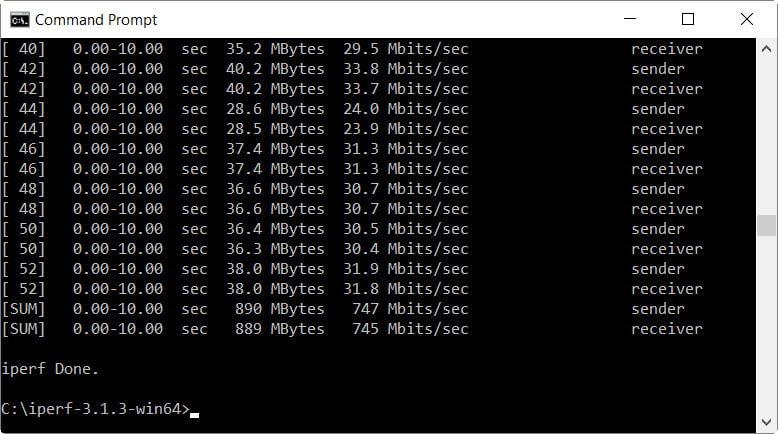Click the vertical scrollbar thumb

click(x=766, y=225)
